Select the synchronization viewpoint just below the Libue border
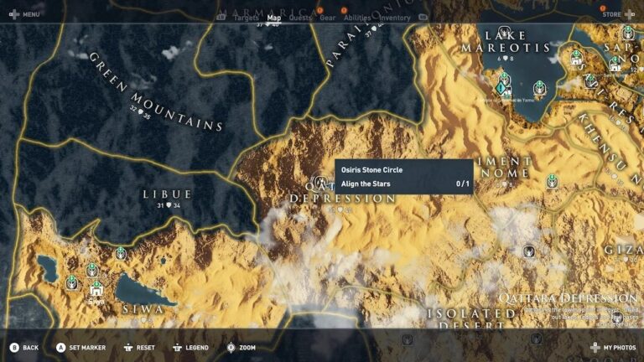This screenshot has width=644, height=362. (121, 253)
